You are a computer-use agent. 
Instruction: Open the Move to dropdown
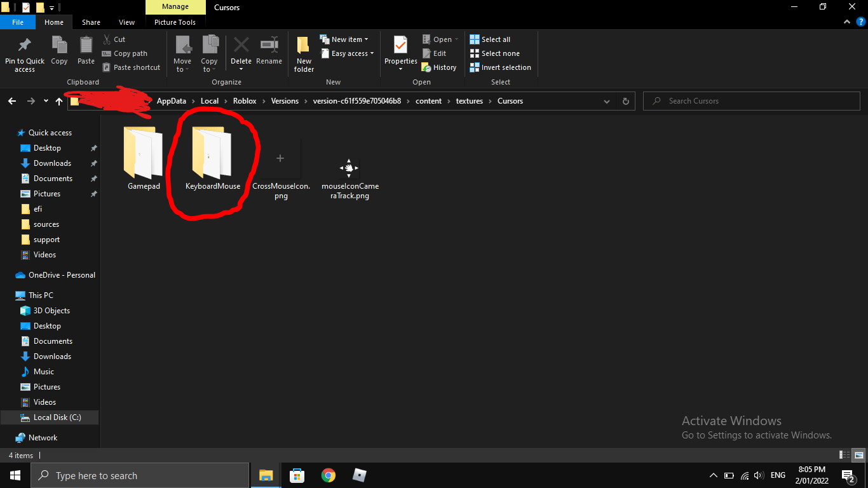182,55
